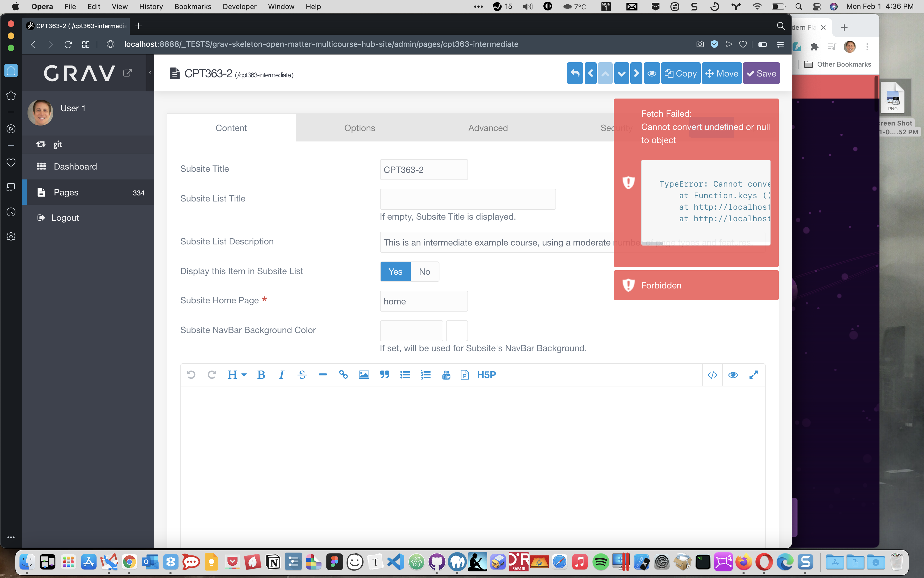Open the Developer menu in menu bar

(x=240, y=7)
